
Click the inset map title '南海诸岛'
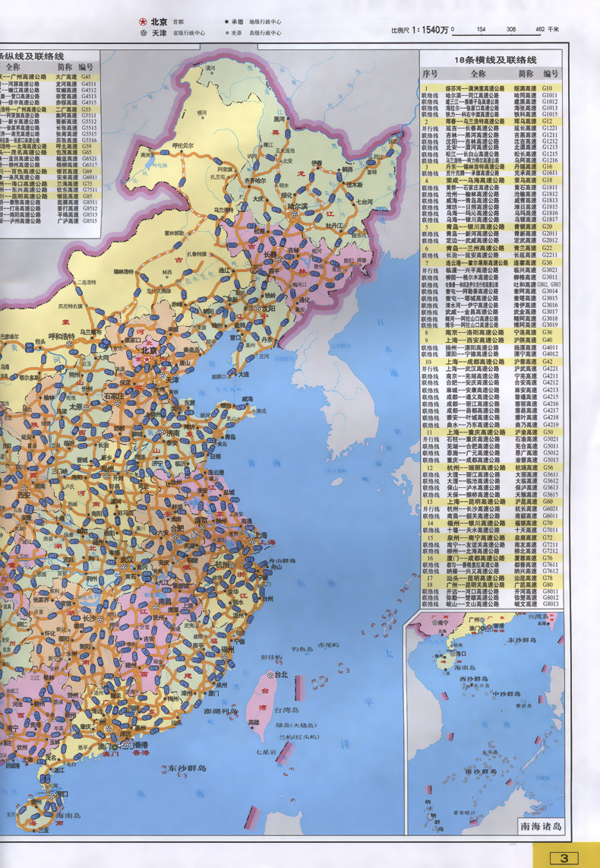[540, 826]
